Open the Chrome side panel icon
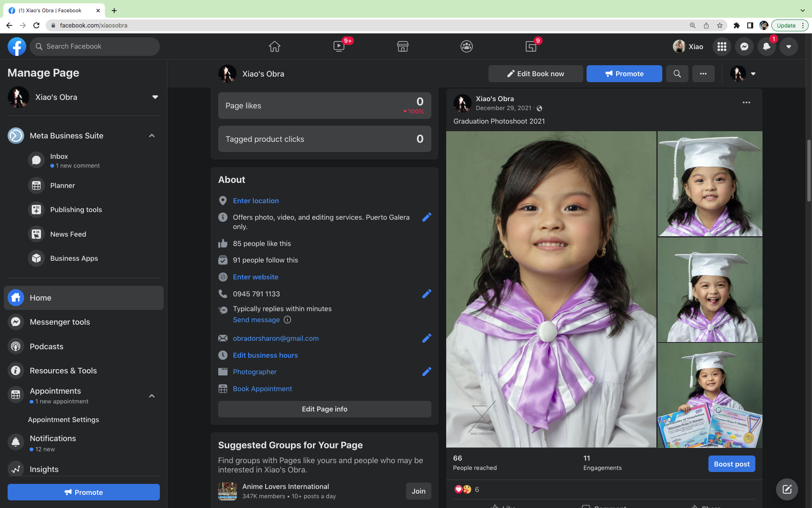 pos(750,25)
